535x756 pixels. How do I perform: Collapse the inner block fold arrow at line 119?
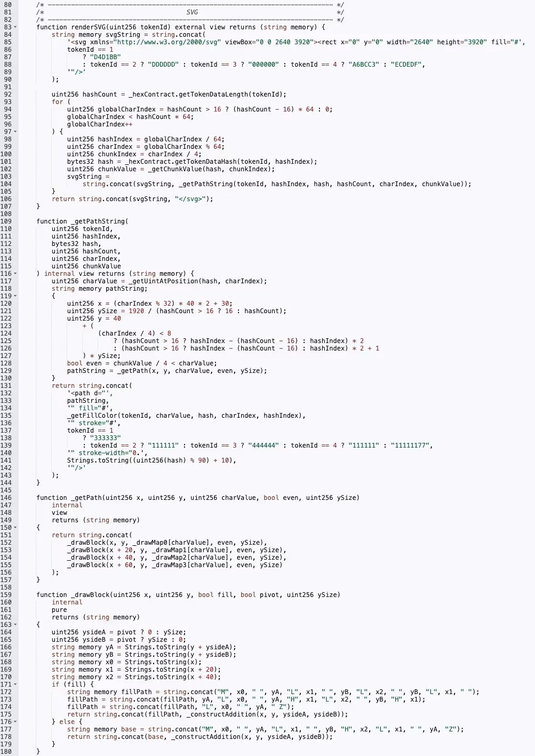(15, 296)
